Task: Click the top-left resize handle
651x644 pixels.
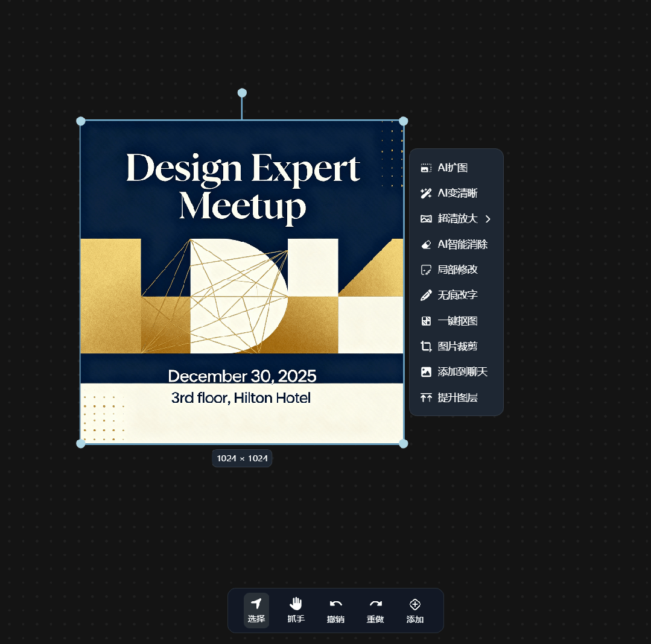Action: pos(81,121)
